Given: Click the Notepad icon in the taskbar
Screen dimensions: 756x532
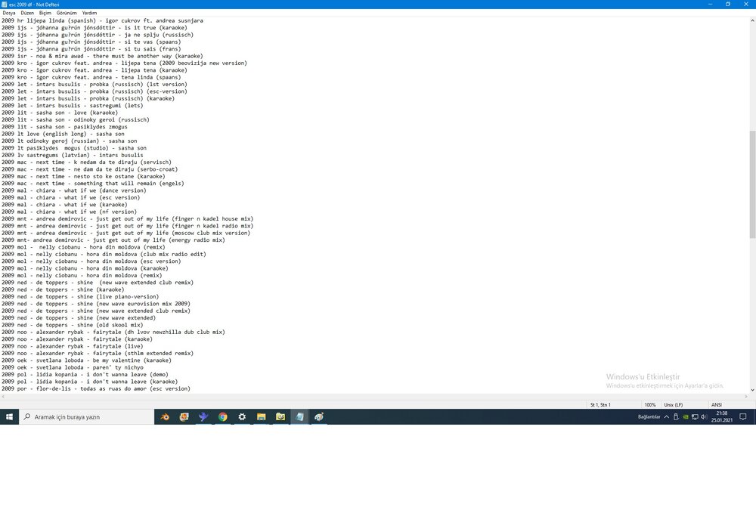Looking at the screenshot, I should tap(299, 416).
